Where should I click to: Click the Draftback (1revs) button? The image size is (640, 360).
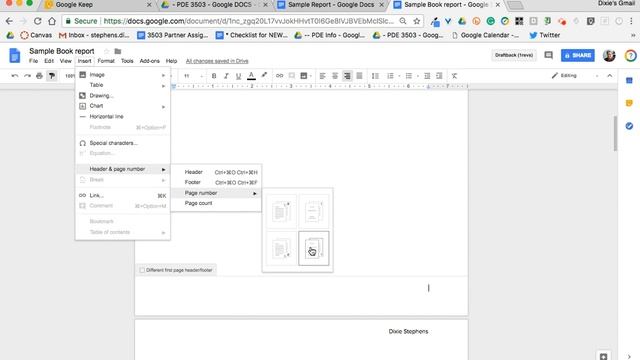click(514, 55)
